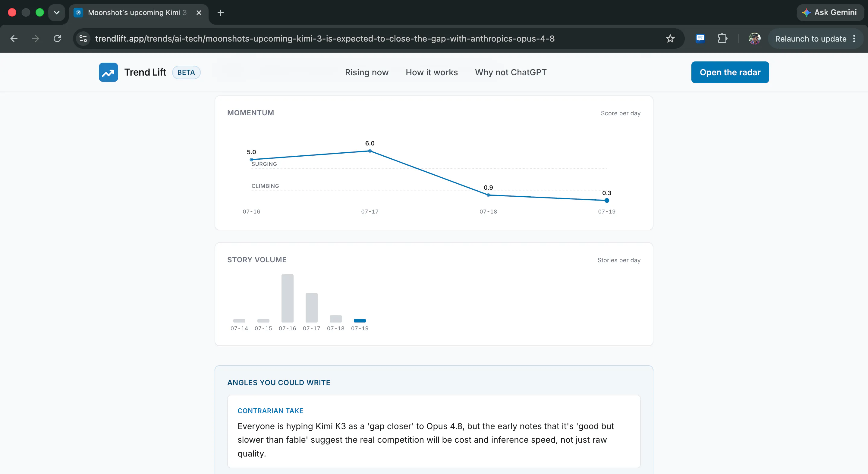The height and width of the screenshot is (474, 868).
Task: Click the Trend Lift logo icon
Action: 108,72
